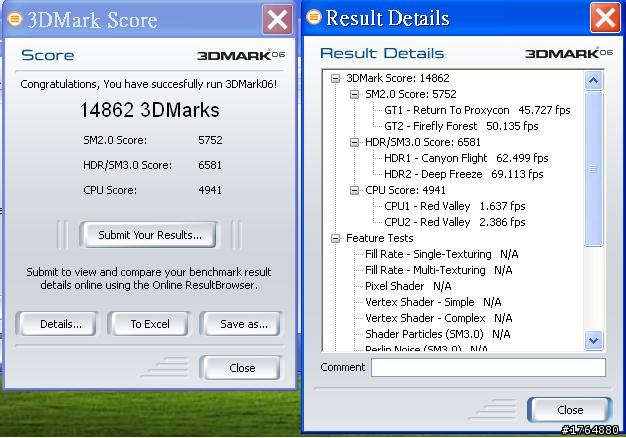Collapse the HDR/SM3.0 Score: 6581 node
Image resolution: width=626 pixels, height=438 pixels.
[354, 142]
